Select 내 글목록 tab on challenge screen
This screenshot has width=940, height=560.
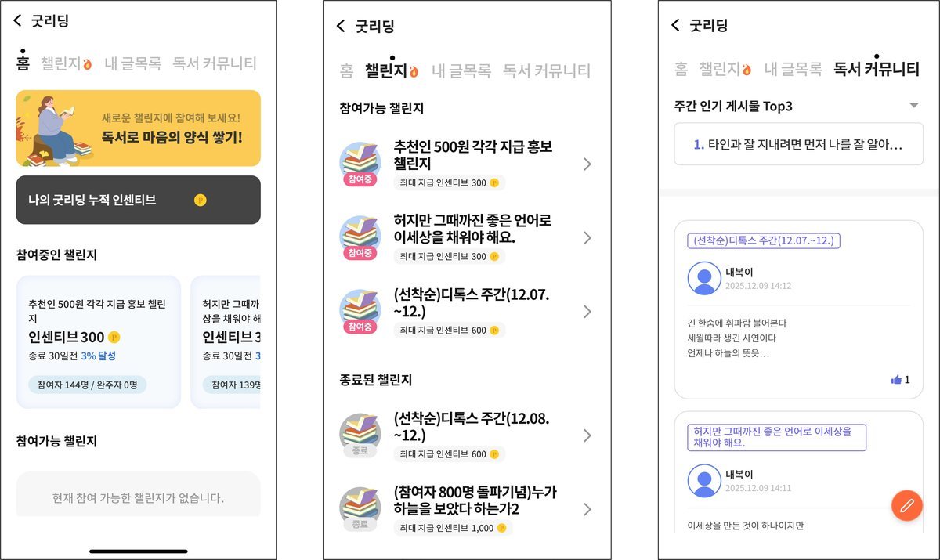461,70
